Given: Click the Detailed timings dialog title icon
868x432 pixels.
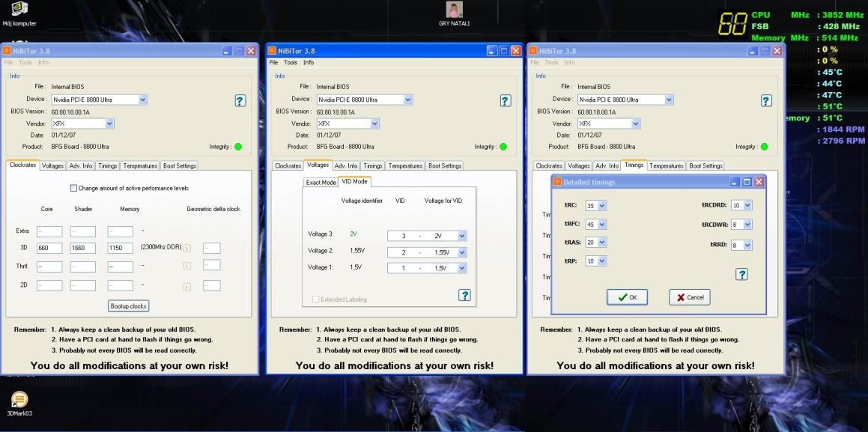Looking at the screenshot, I should (x=557, y=182).
